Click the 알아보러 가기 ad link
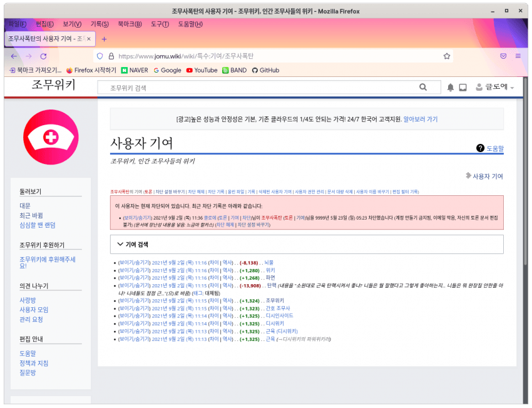This screenshot has width=532, height=408. [x=420, y=119]
